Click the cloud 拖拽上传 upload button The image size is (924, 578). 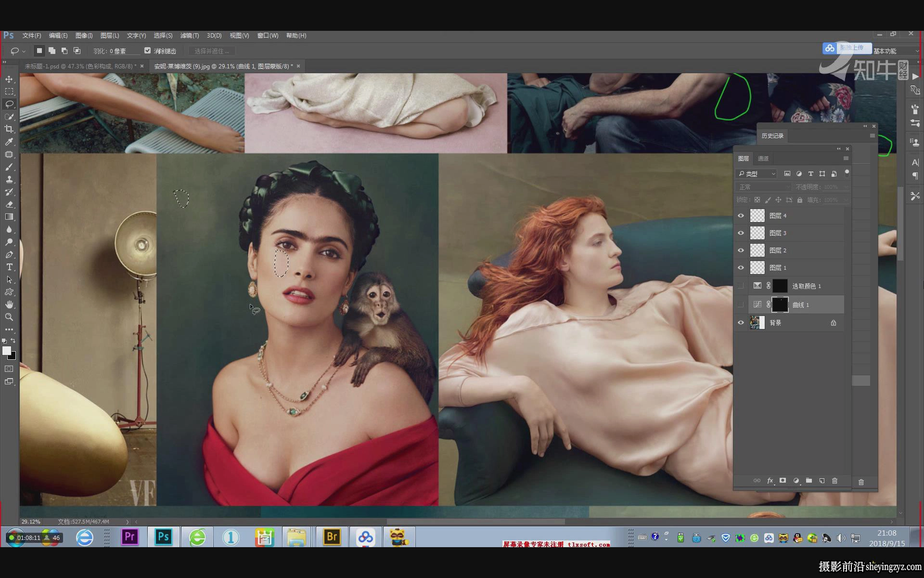[847, 48]
